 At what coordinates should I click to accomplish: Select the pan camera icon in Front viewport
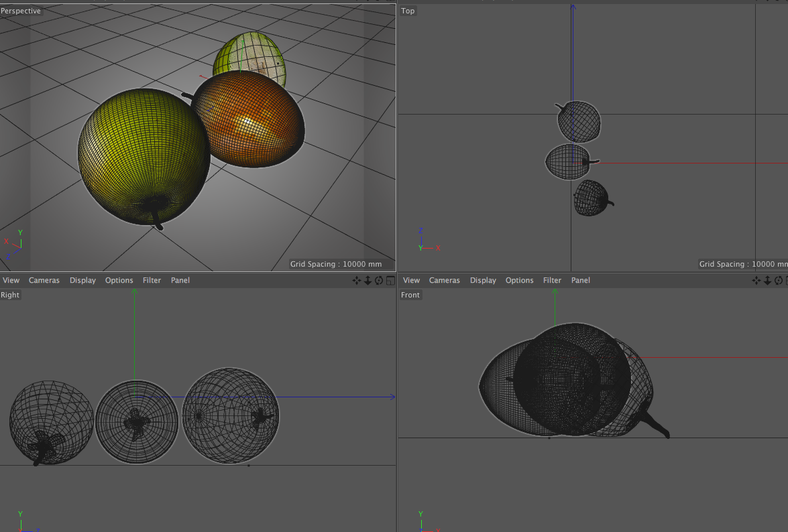(756, 281)
